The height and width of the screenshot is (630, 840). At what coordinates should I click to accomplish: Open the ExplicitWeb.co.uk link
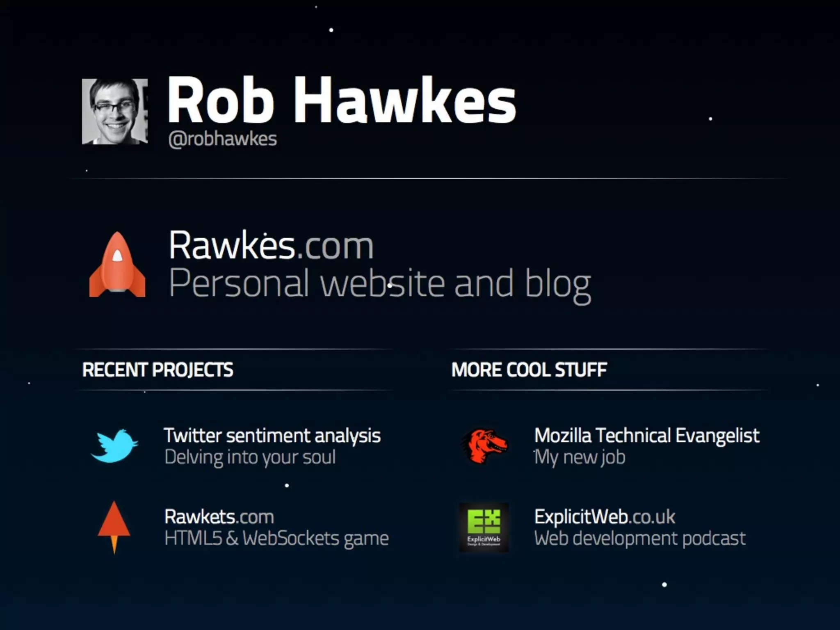[x=605, y=517]
